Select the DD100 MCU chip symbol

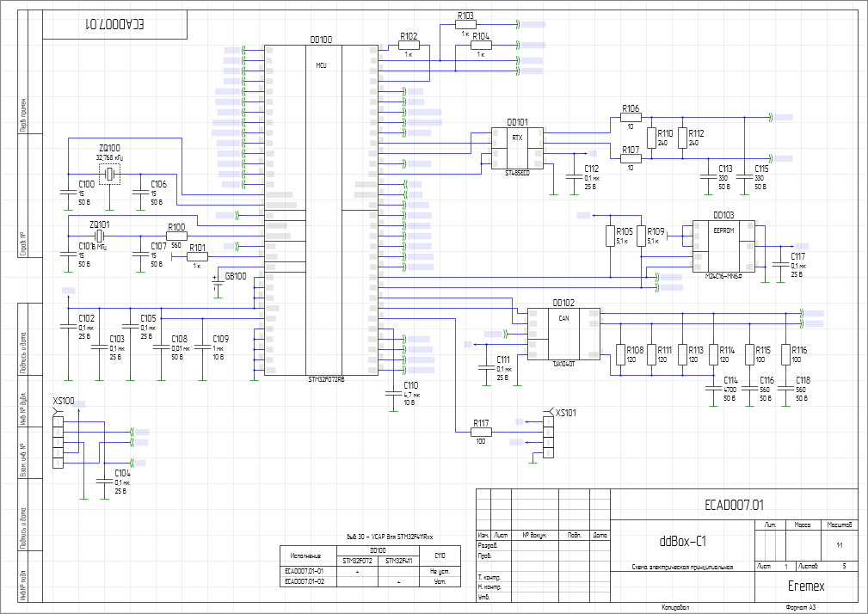tap(321, 210)
